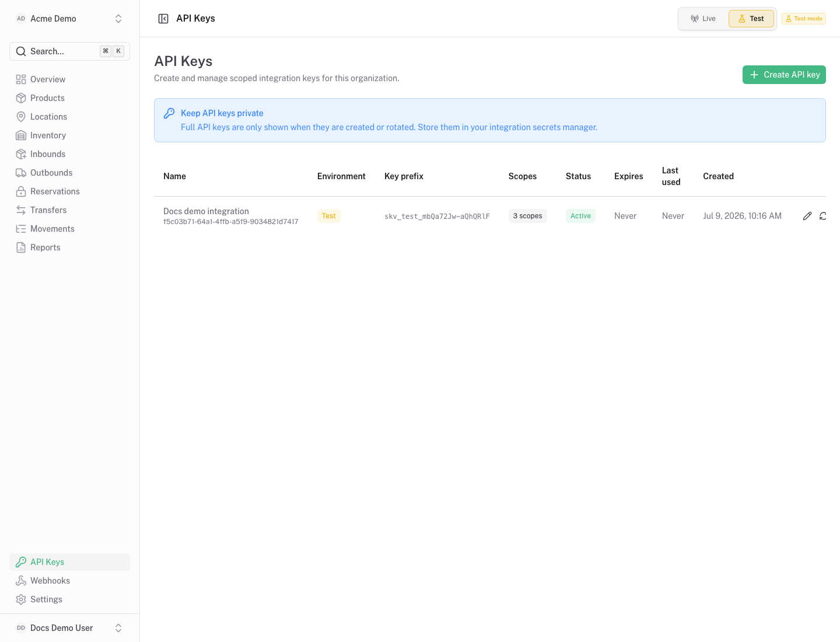Click the Reservations lock icon
840x642 pixels.
tap(21, 191)
